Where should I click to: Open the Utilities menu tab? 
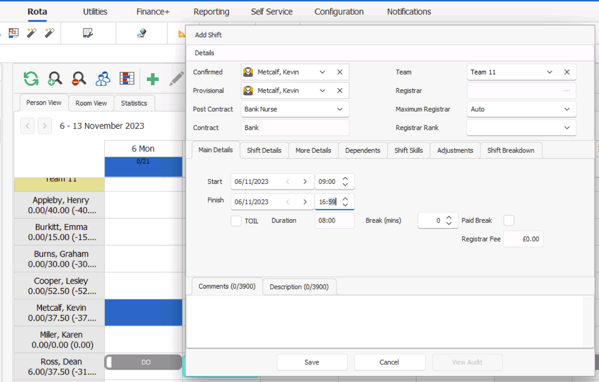pos(95,12)
